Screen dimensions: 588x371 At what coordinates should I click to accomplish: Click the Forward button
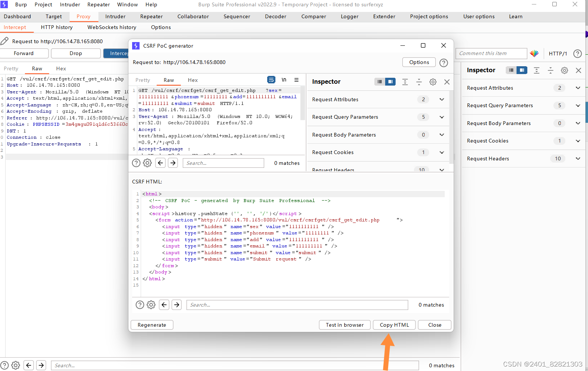coord(24,53)
